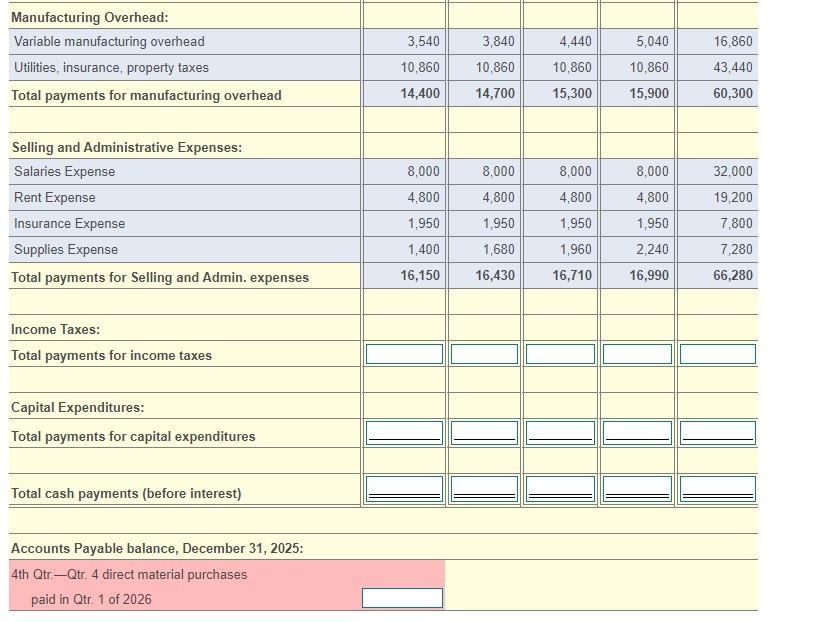826x622 pixels.
Task: Click manufacturing overhead total 14,400
Action: pyautogui.click(x=420, y=93)
